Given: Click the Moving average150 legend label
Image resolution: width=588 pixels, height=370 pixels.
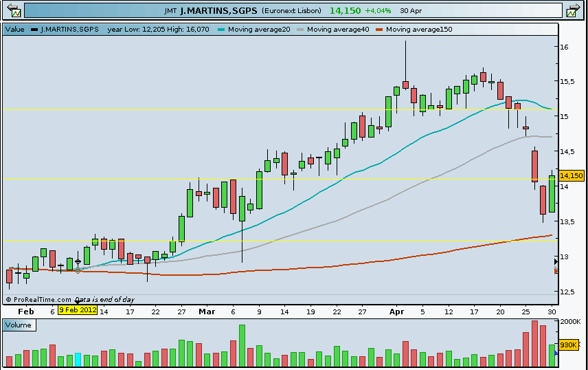Looking at the screenshot, I should (419, 30).
